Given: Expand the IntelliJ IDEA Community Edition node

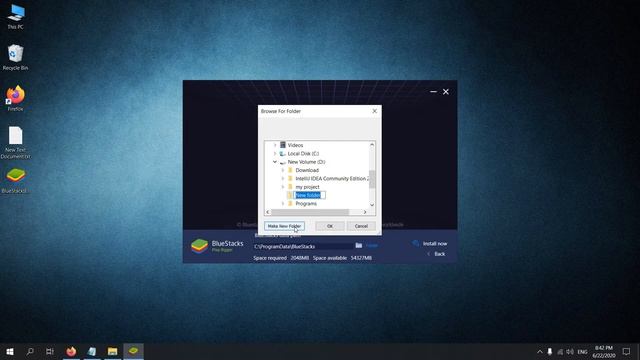Looking at the screenshot, I should [x=283, y=179].
